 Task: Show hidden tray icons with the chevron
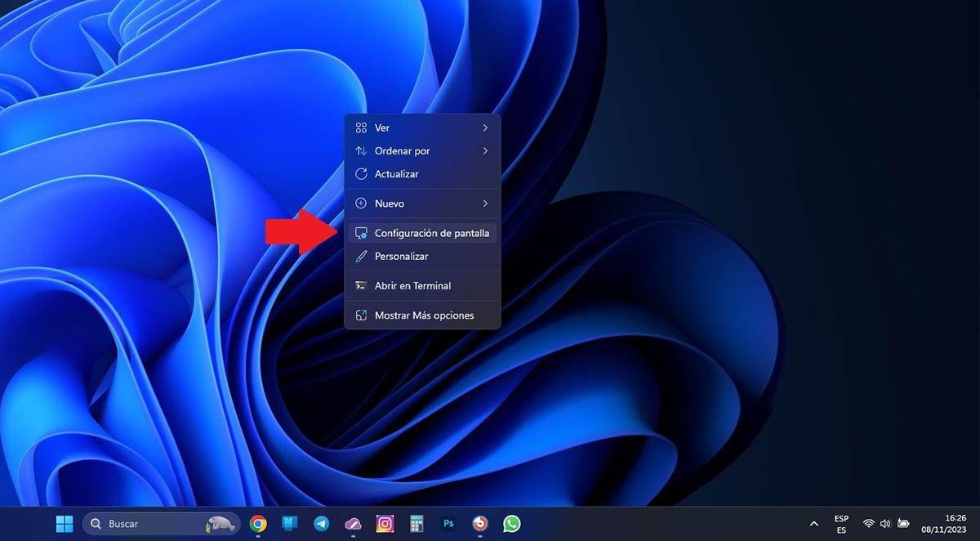coord(813,524)
